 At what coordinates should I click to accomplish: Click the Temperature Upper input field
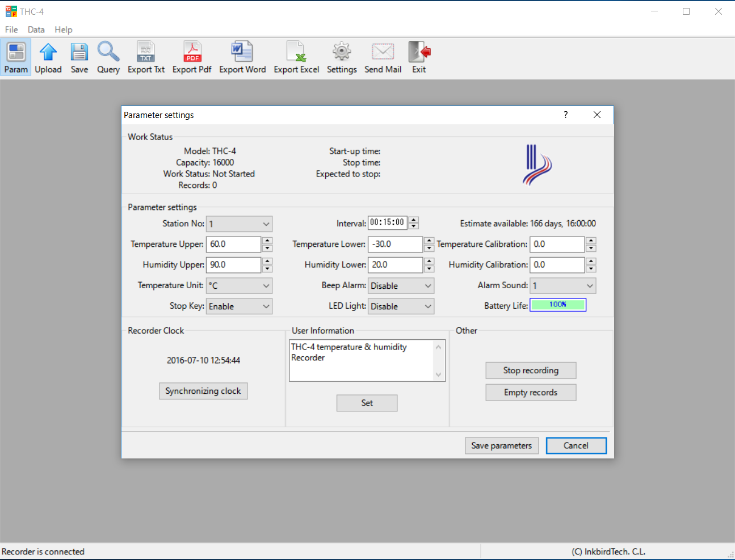click(x=233, y=244)
